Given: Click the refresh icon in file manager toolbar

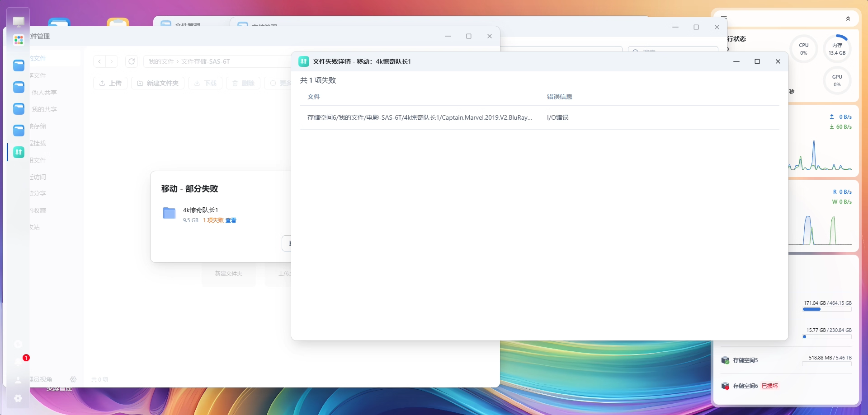Looking at the screenshot, I should [132, 61].
